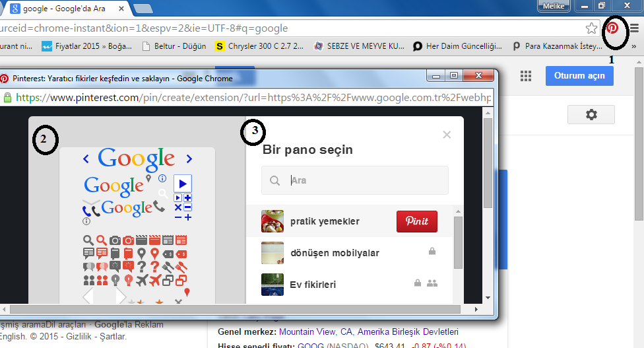This screenshot has height=348, width=644.
Task: Expand the bookmarks overflow chevron
Action: click(x=634, y=46)
